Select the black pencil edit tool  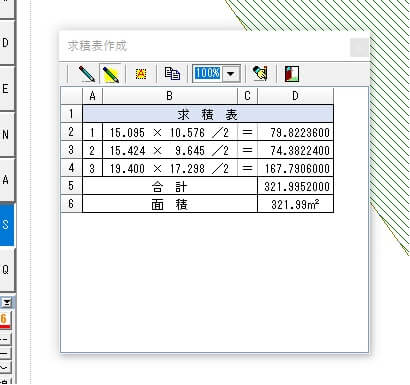coord(87,73)
